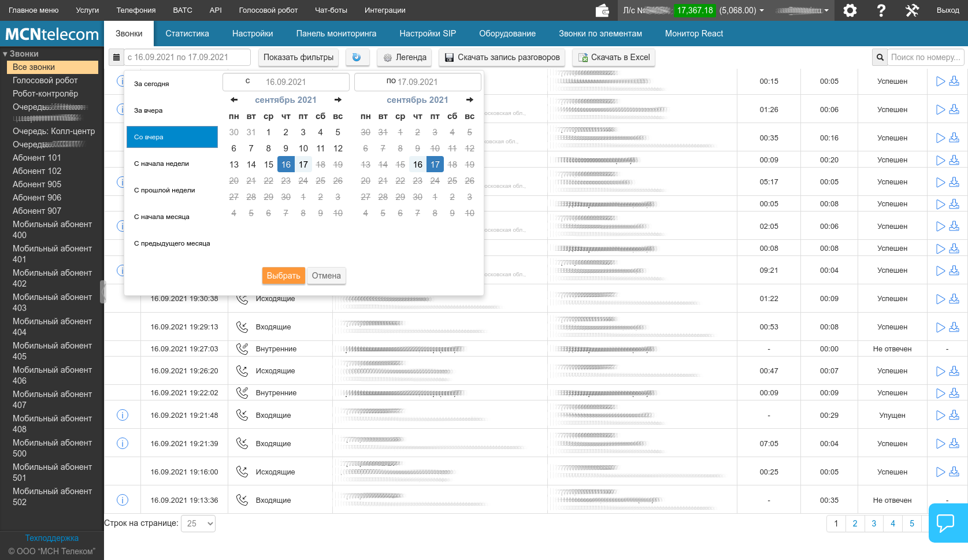
Task: Play recording of the 05:17 duration call
Action: point(940,182)
